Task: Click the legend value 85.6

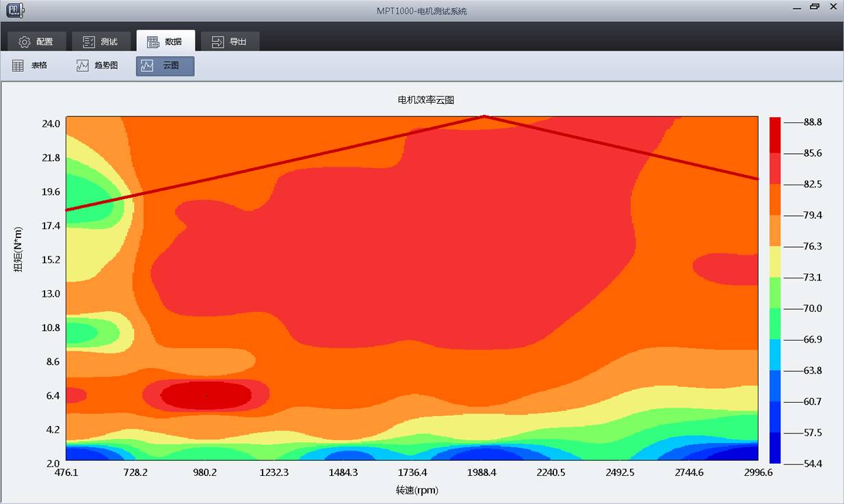Action: pyautogui.click(x=813, y=153)
